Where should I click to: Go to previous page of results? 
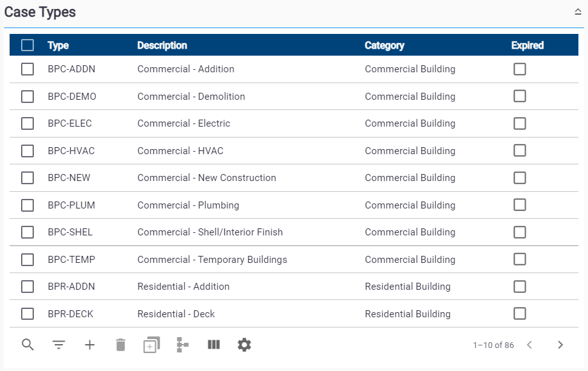tap(529, 345)
